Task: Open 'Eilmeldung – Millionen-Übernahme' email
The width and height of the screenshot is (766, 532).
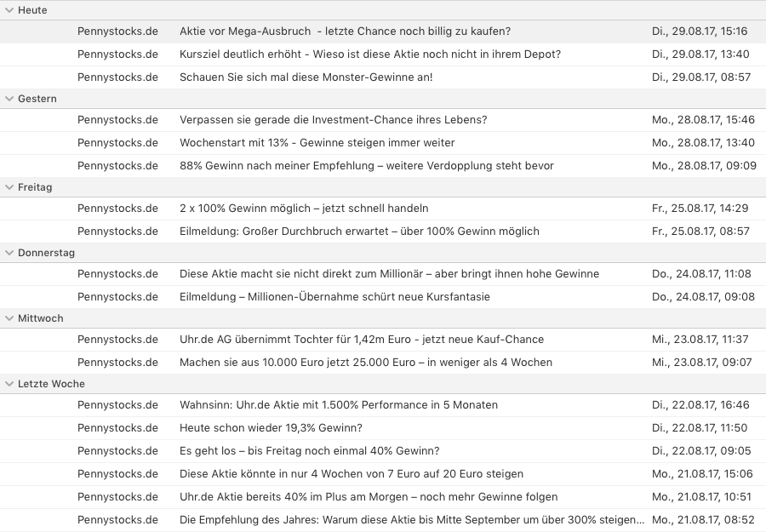Action: [x=334, y=297]
